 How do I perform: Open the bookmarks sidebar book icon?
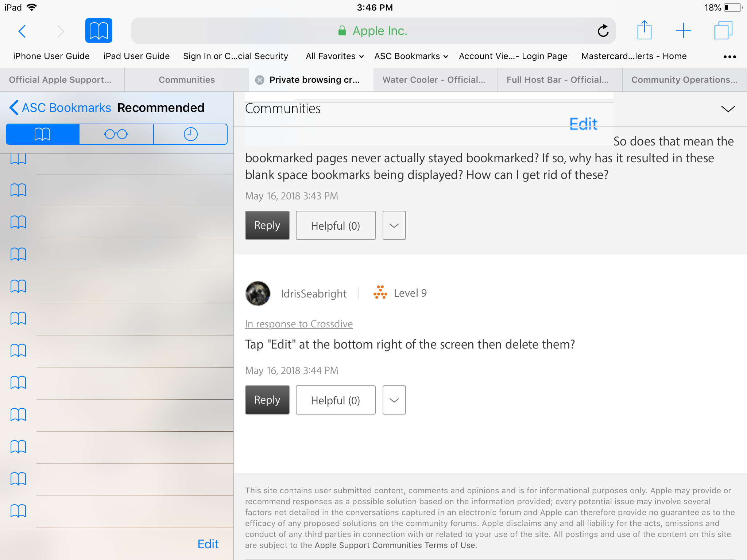click(x=98, y=31)
